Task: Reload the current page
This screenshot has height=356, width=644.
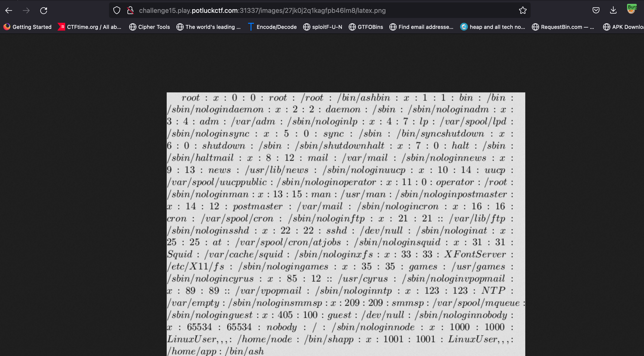Action: coord(44,10)
